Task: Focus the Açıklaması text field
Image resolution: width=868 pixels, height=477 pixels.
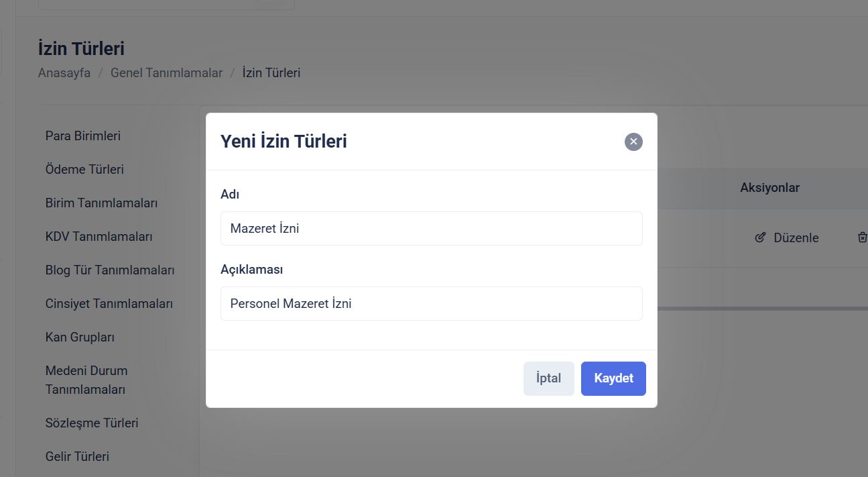Action: coord(431,304)
